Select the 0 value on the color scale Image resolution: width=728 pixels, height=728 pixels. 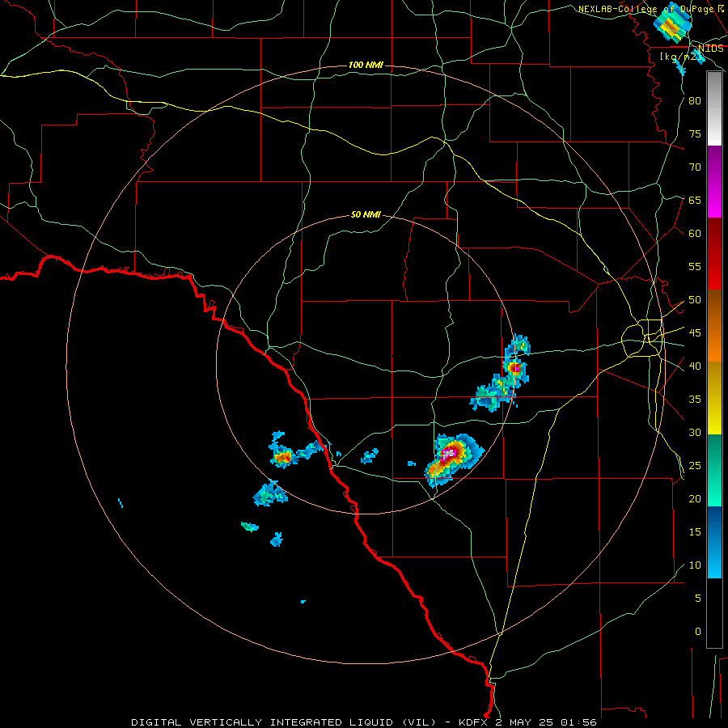[698, 632]
